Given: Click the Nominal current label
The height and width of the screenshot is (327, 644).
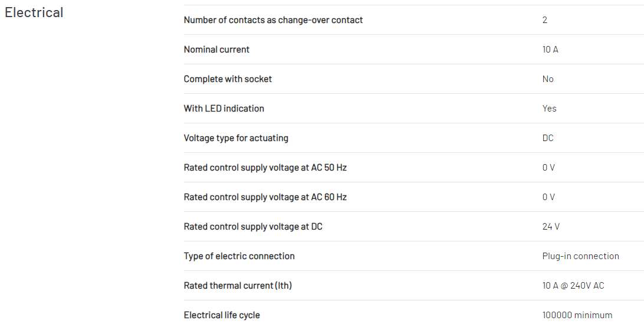Looking at the screenshot, I should 216,50.
